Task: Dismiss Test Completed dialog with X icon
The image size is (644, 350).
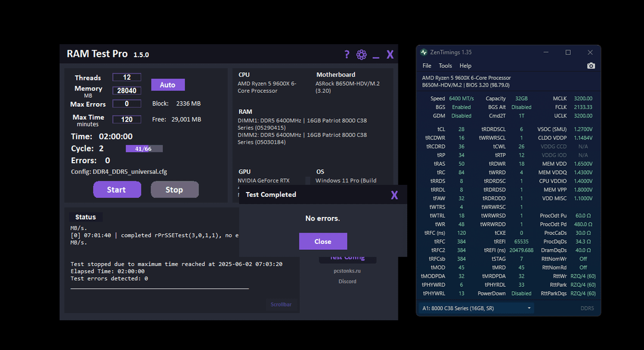Action: coord(394,195)
